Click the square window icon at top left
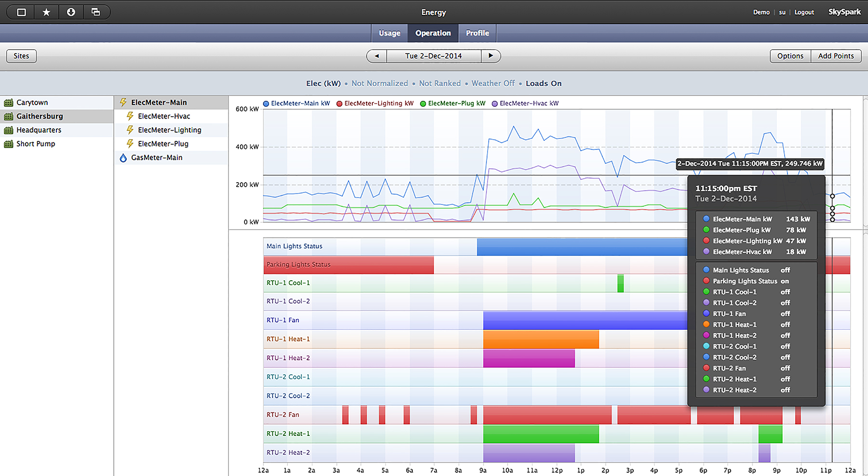 coord(22,12)
